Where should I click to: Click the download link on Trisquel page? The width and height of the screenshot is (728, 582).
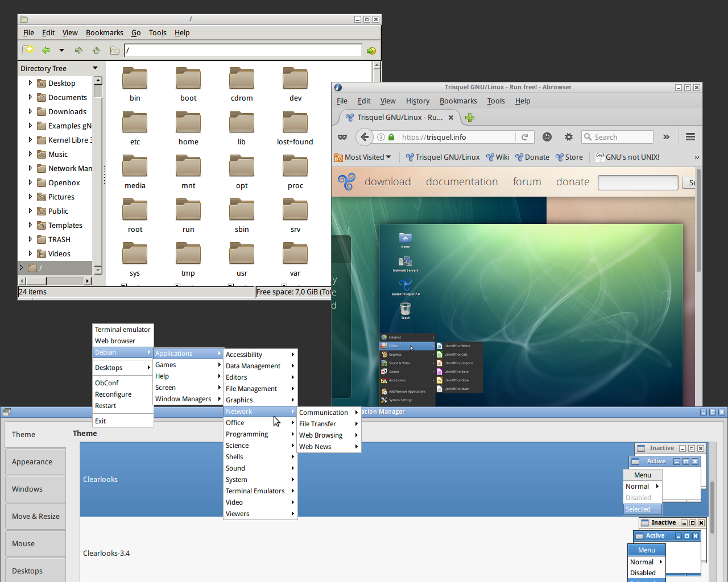click(387, 182)
